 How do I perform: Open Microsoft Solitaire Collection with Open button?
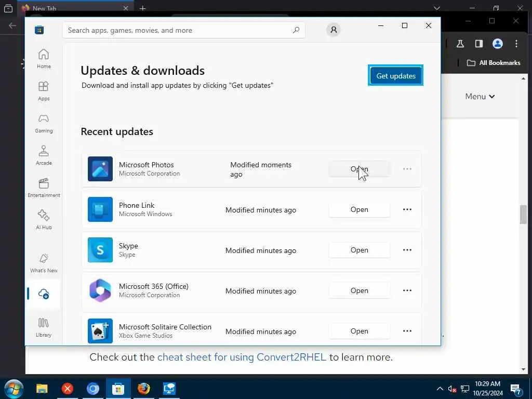(360, 331)
